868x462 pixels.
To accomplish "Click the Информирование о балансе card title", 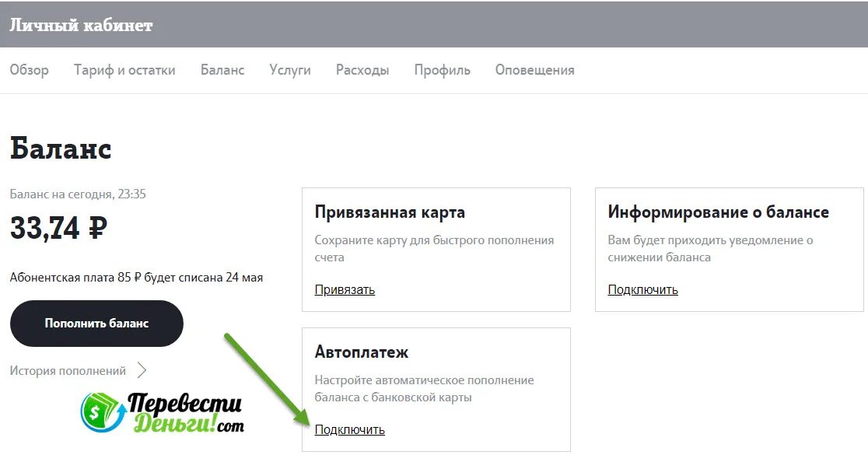I will (x=719, y=212).
